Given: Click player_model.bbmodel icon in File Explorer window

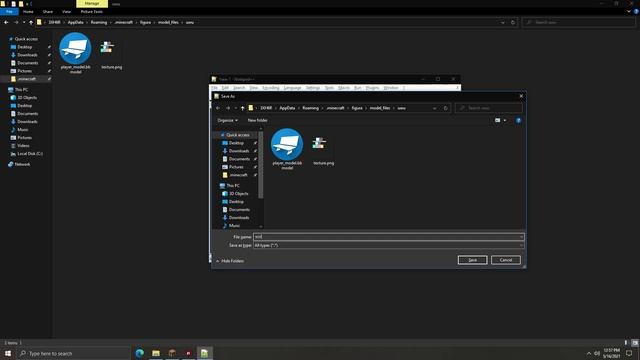Looking at the screenshot, I should click(x=76, y=53).
